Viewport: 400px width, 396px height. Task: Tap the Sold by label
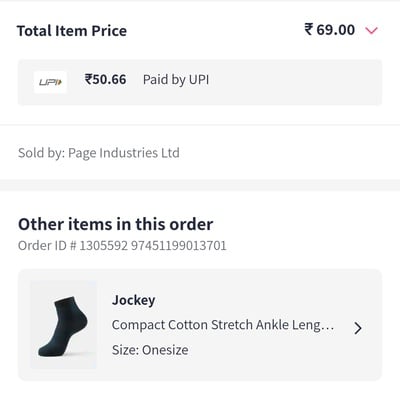coord(41,153)
